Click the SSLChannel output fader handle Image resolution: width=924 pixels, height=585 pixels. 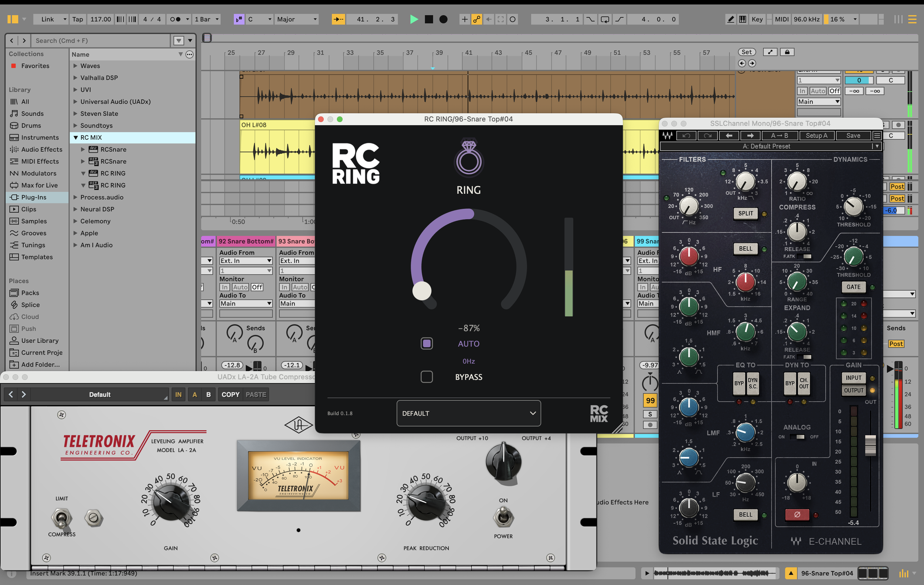(870, 445)
